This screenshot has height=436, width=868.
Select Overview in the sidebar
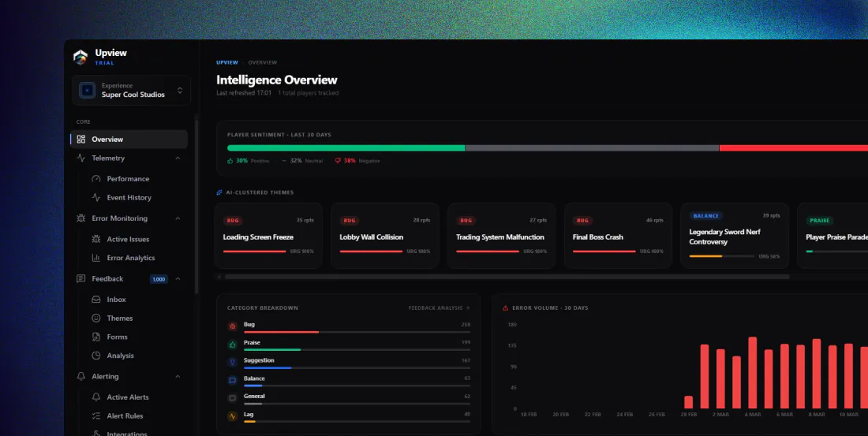click(x=129, y=140)
